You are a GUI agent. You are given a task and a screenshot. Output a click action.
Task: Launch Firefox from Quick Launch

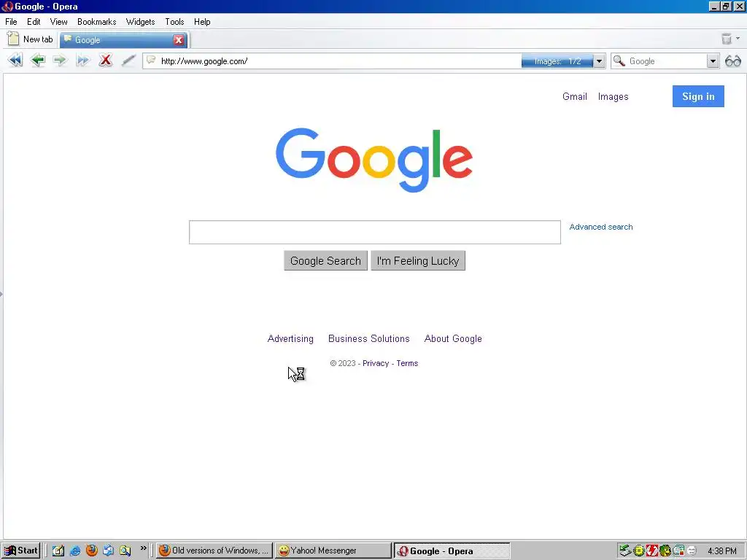91,551
